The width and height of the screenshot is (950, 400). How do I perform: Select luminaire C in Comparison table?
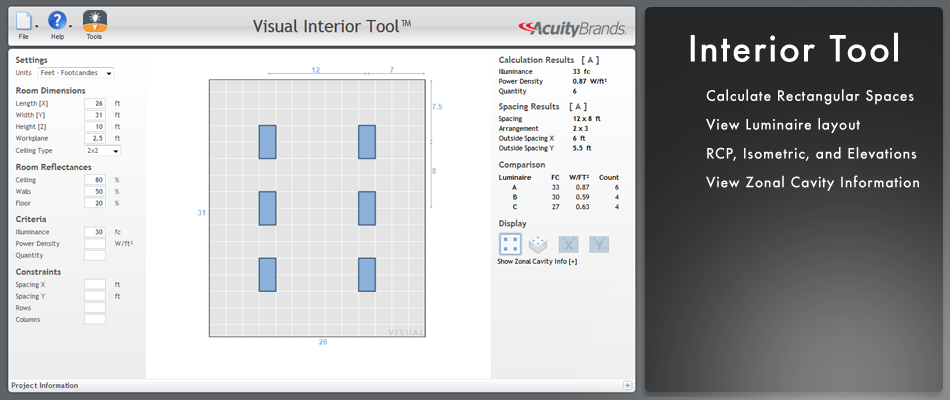pyautogui.click(x=515, y=207)
